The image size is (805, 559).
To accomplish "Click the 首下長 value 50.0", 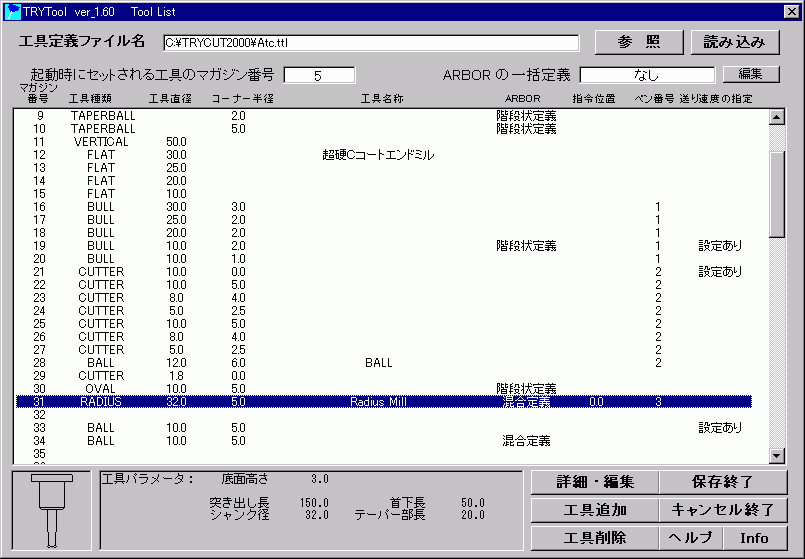I will (473, 503).
